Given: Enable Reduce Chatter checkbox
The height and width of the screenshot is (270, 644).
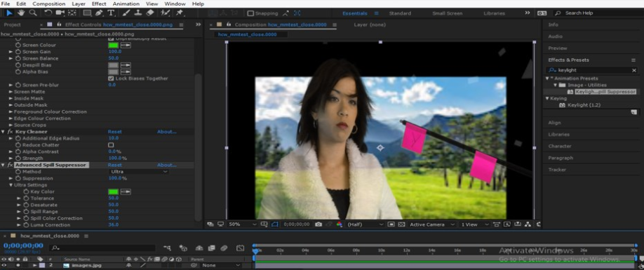Looking at the screenshot, I should [x=111, y=145].
